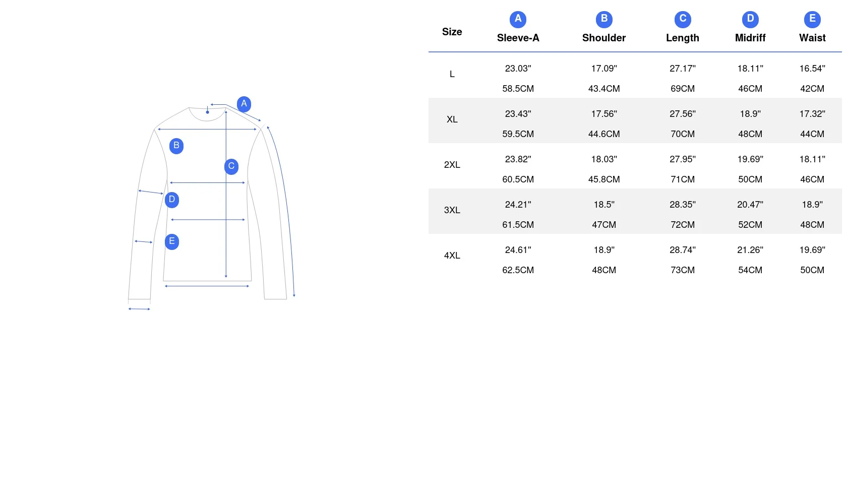Click the D badge above Midriff header

click(x=750, y=19)
